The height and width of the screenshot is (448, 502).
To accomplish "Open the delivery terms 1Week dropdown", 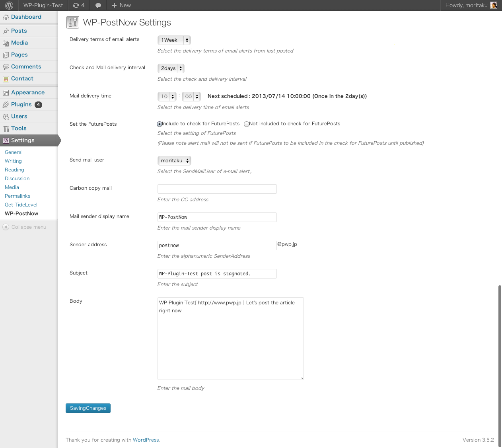I will [x=174, y=40].
